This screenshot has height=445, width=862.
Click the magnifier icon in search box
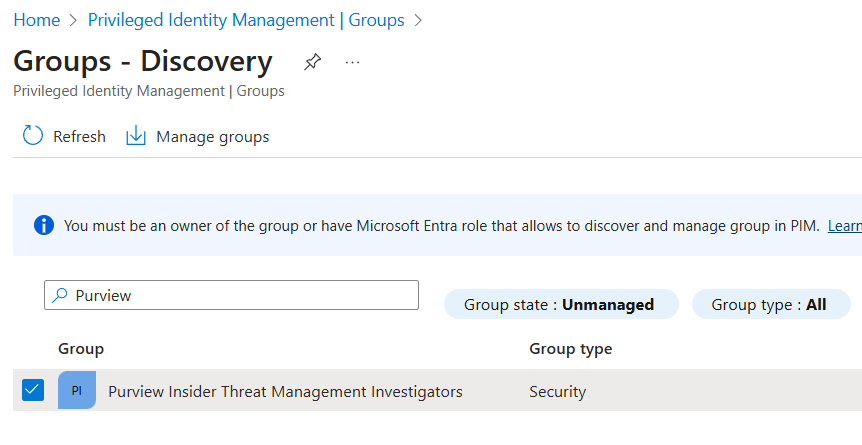click(x=60, y=295)
